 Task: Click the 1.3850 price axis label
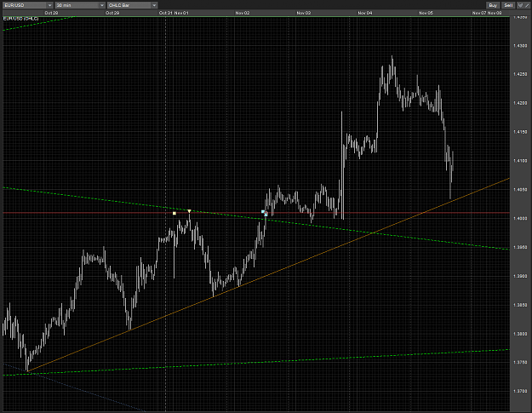(520, 305)
